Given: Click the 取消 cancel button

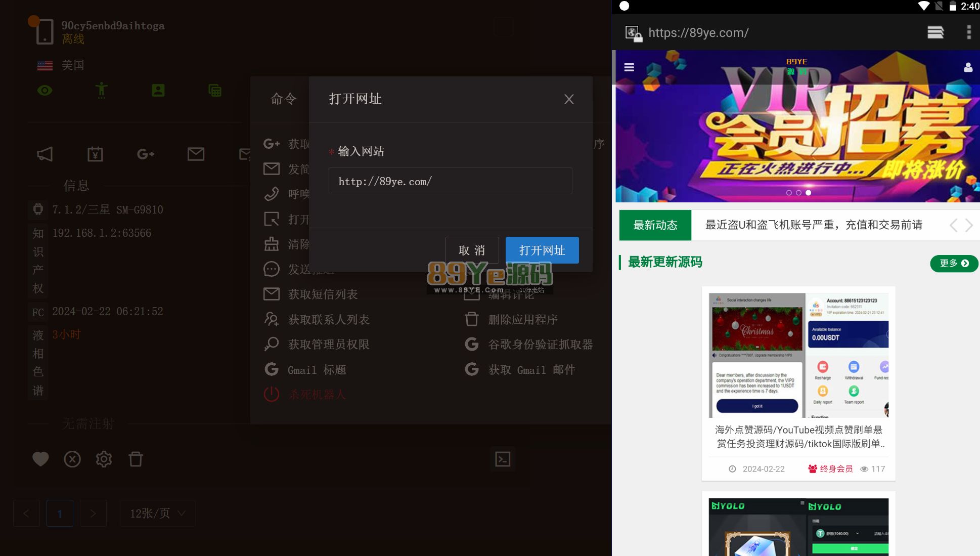Looking at the screenshot, I should tap(472, 250).
